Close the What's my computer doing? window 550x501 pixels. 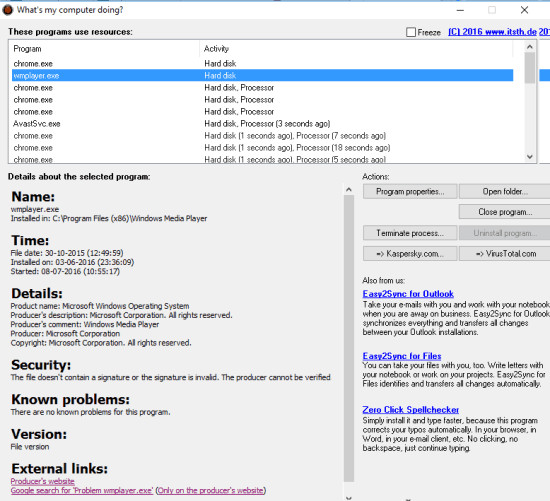coord(524,10)
